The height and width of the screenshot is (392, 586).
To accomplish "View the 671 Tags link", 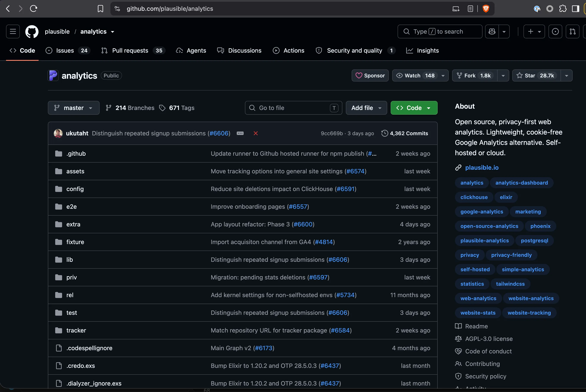I will [x=177, y=108].
